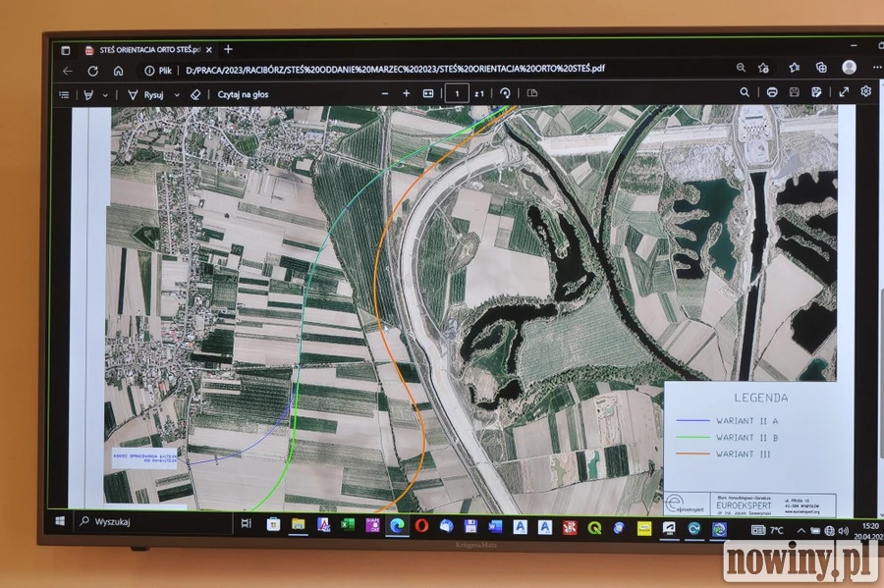This screenshot has width=884, height=588.
Task: Select the eraser tool
Action: tap(195, 94)
